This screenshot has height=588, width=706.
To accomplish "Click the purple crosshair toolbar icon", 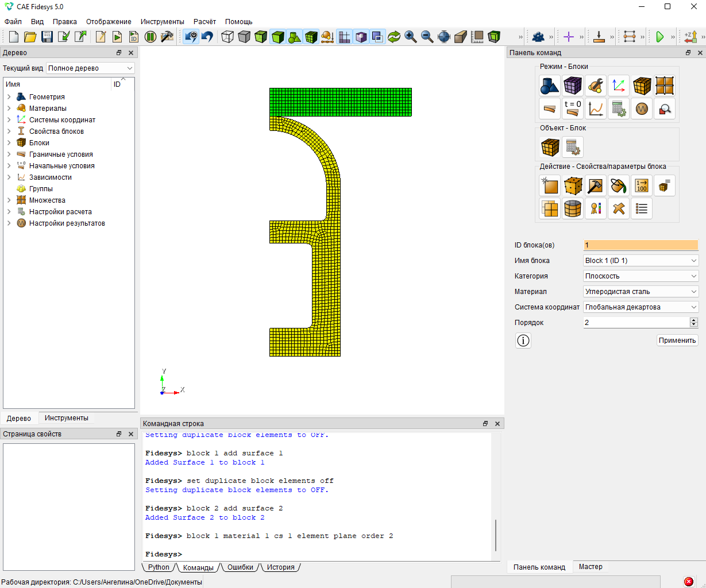I will [x=569, y=37].
